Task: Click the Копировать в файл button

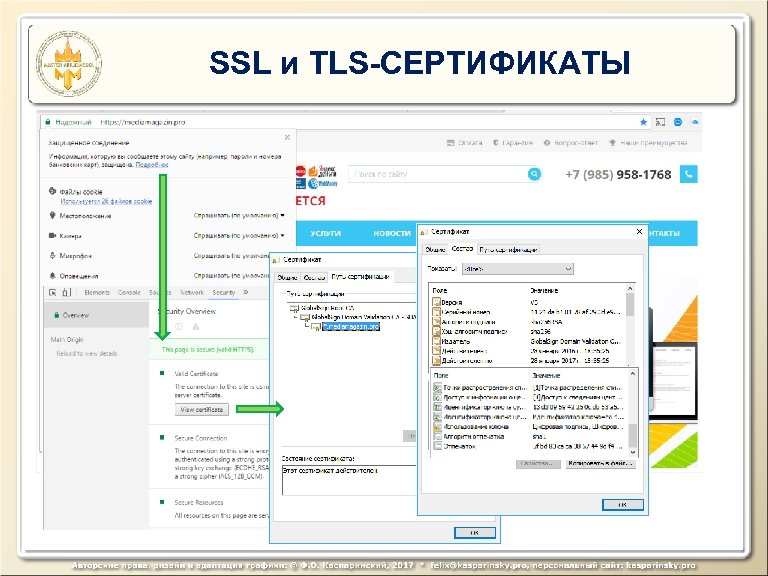Action: (600, 463)
